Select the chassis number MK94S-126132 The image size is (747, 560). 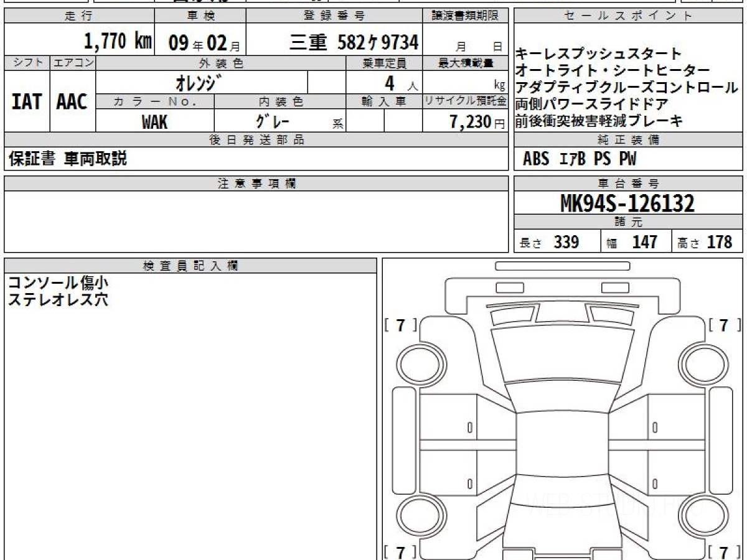[627, 203]
